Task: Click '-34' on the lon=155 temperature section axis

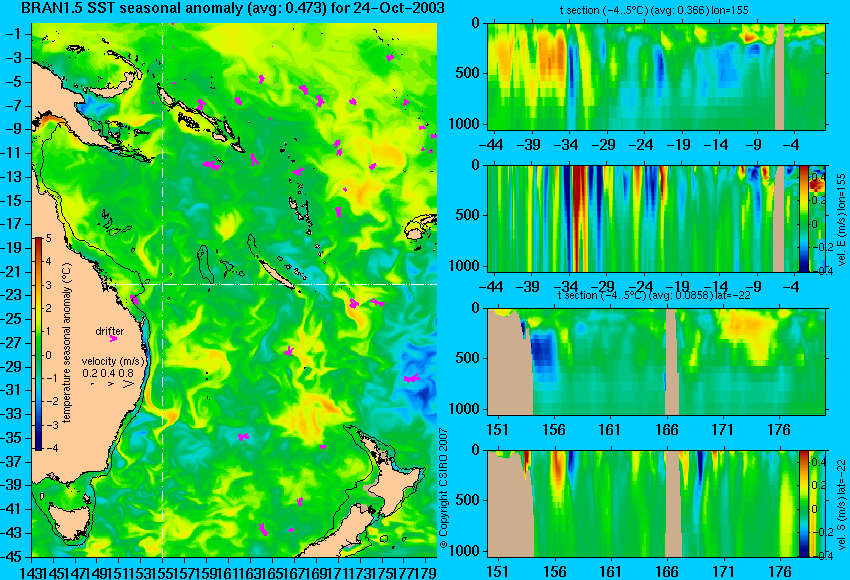Action: point(566,145)
